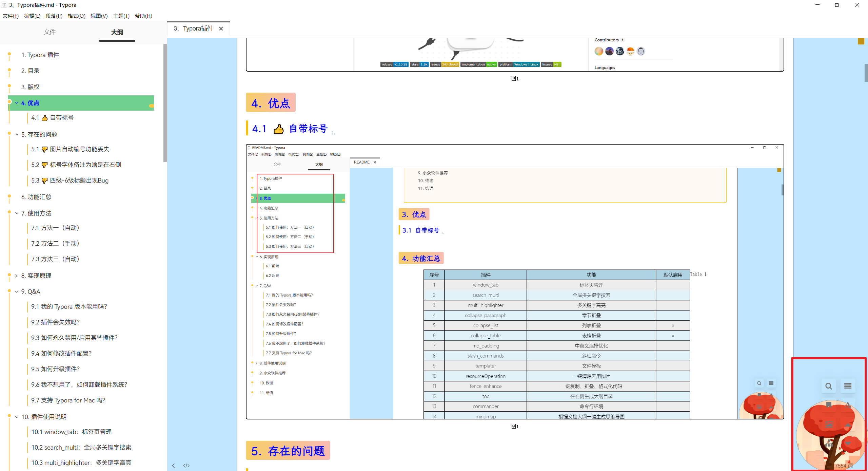Open the 段落(P) menu
Image resolution: width=868 pixels, height=471 pixels.
pyautogui.click(x=54, y=16)
